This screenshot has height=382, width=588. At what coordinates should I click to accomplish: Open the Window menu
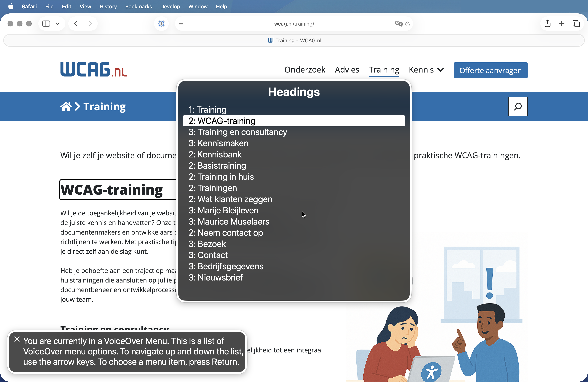(198, 6)
